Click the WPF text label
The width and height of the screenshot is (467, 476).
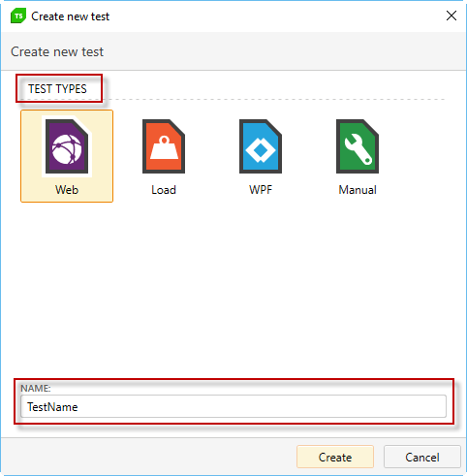pos(261,190)
